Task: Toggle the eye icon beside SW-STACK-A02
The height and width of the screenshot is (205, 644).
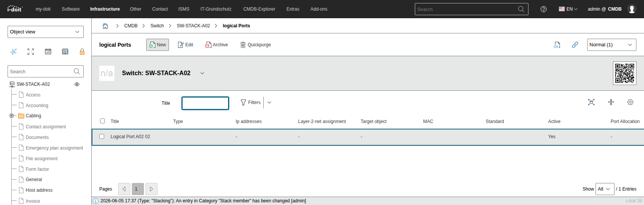Action: (77, 84)
